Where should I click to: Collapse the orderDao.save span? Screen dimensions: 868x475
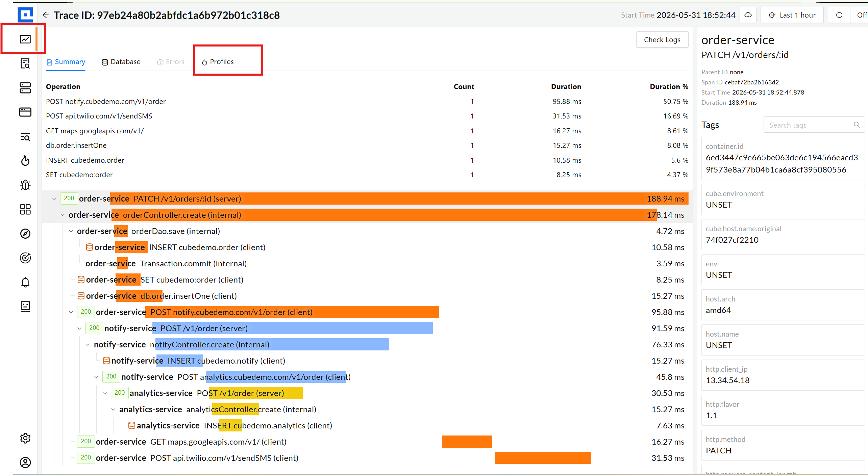(x=71, y=231)
